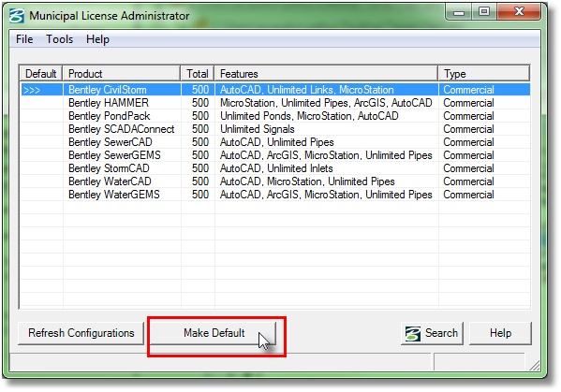
Task: Open the Help menu in menu bar
Action: [97, 39]
